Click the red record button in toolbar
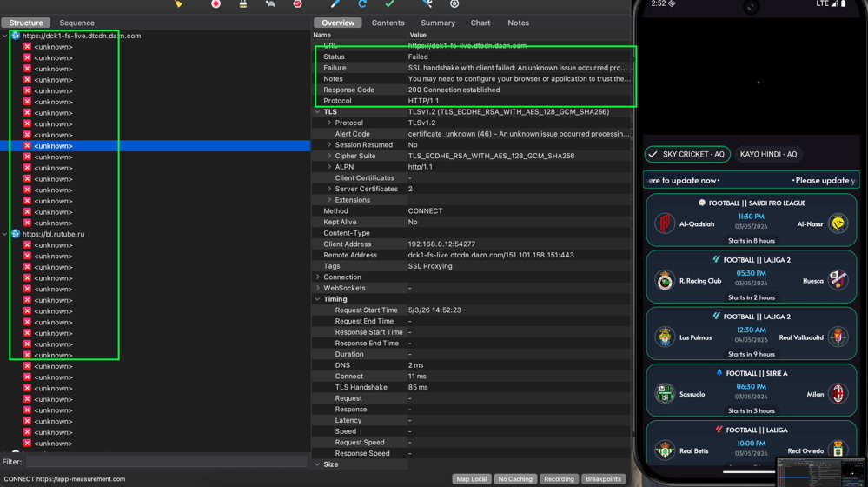 pos(215,3)
